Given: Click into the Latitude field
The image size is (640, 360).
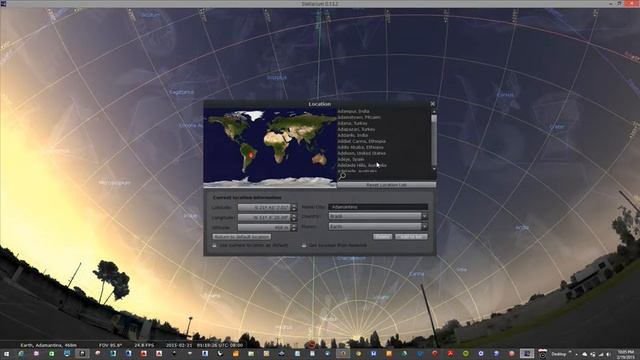Looking at the screenshot, I should tap(264, 207).
